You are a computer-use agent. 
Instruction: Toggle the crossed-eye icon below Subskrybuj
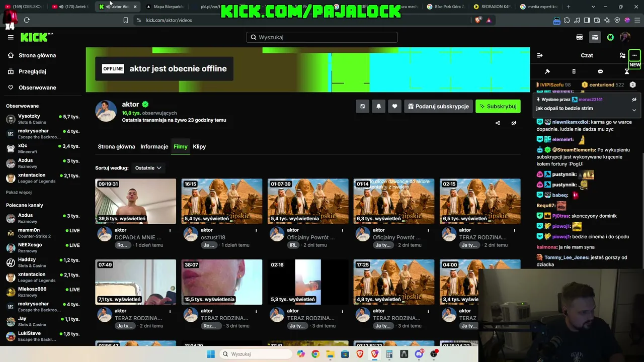click(x=514, y=123)
